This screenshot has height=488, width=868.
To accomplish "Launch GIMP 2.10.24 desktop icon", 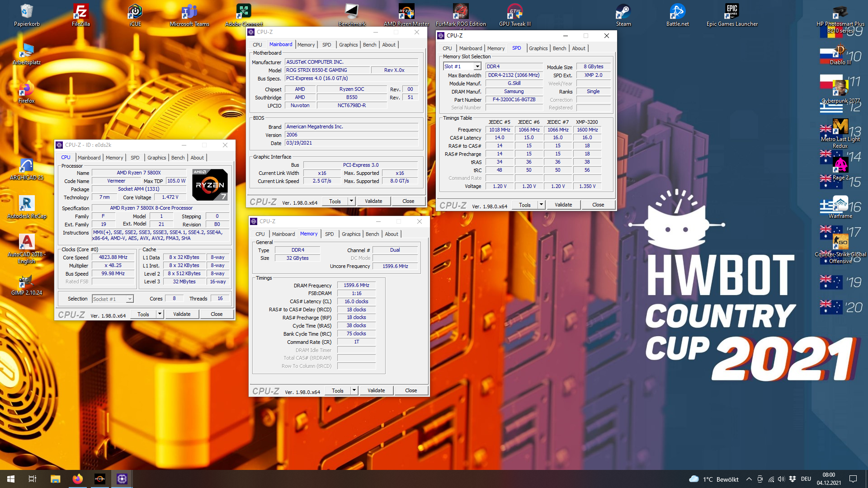I will point(27,284).
